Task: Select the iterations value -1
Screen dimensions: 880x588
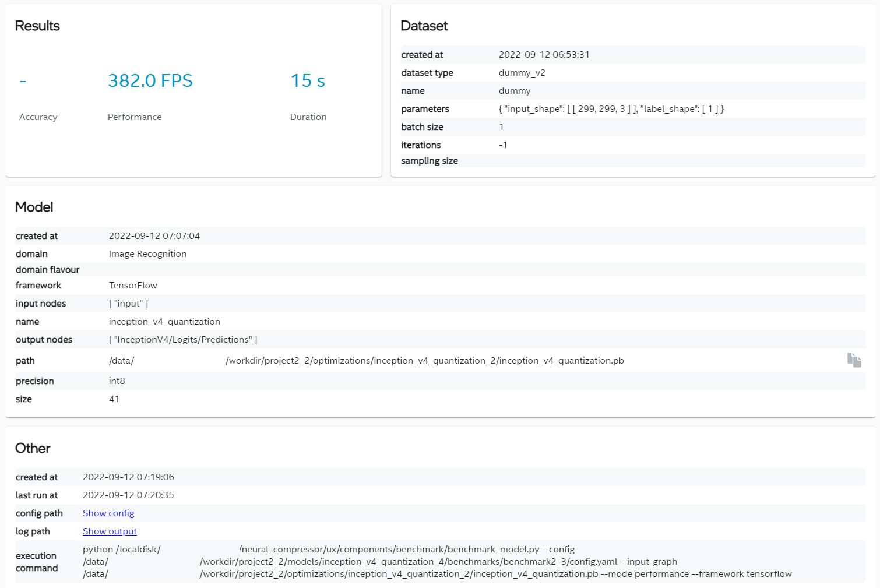Action: point(503,145)
